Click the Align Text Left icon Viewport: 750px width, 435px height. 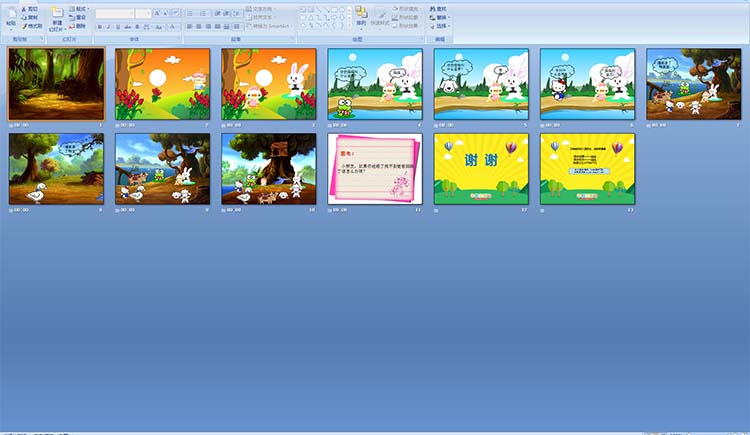click(x=189, y=26)
